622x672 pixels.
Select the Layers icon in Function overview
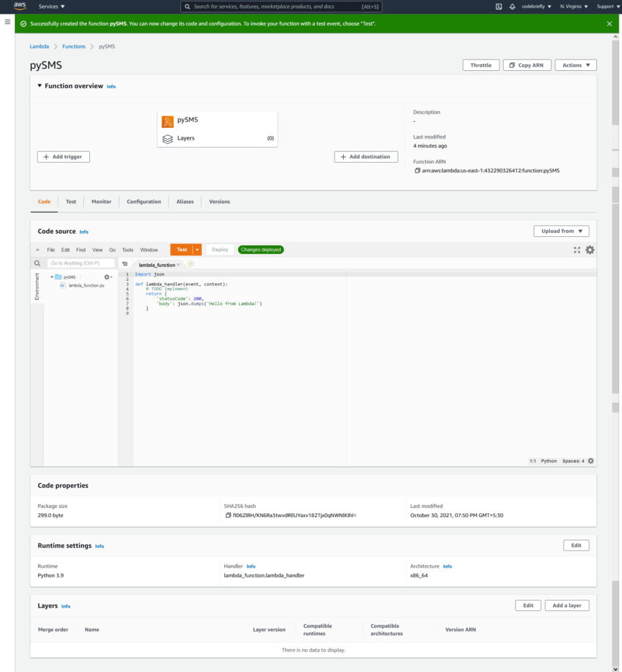168,138
